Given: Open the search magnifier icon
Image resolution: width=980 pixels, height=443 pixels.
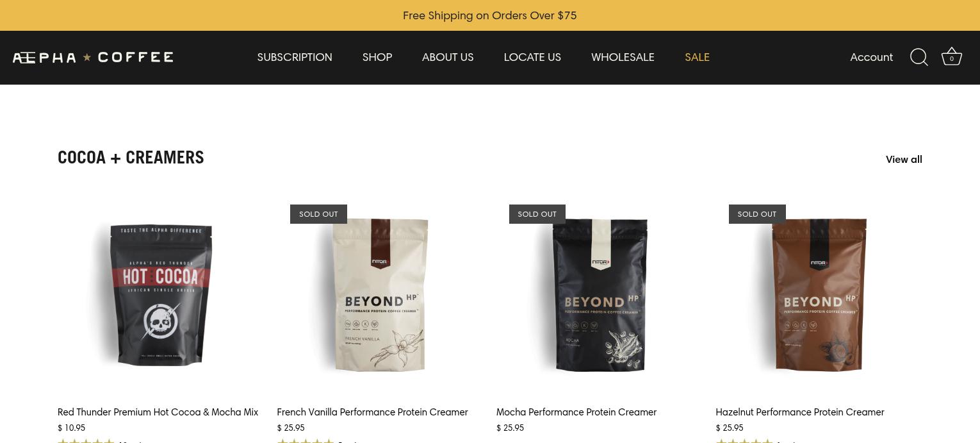Looking at the screenshot, I should [919, 57].
